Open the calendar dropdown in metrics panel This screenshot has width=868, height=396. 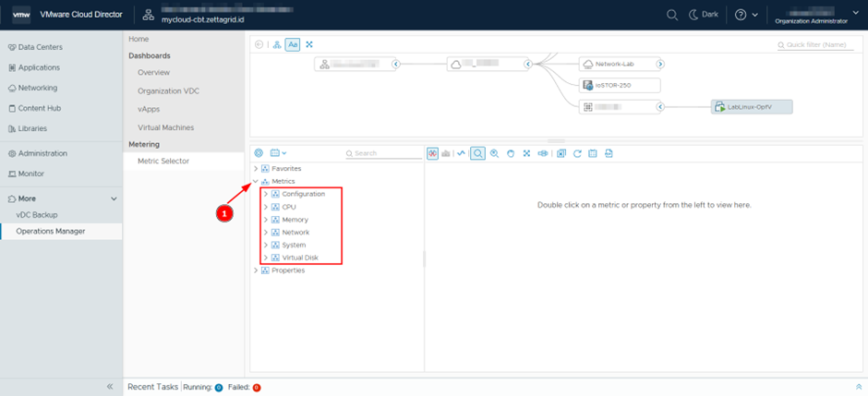tap(278, 153)
